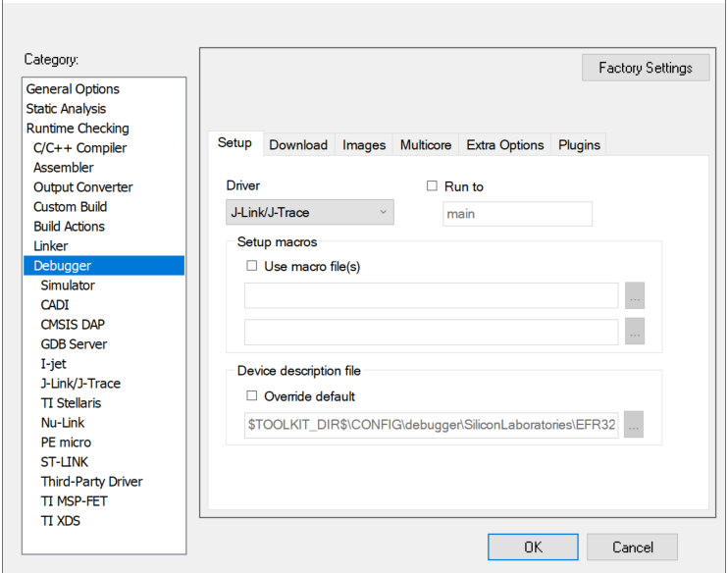This screenshot has height=573, width=728.
Task: Go to the Extra Options tab
Action: (504, 145)
